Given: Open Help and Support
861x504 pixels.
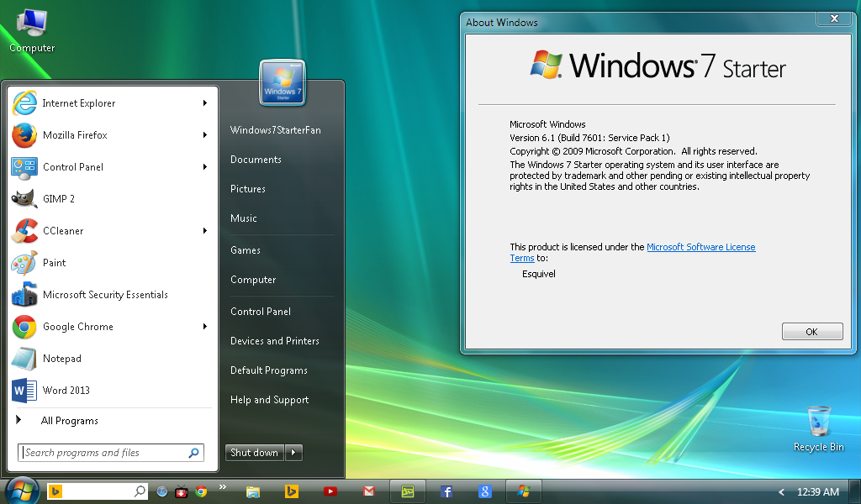Looking at the screenshot, I should click(x=269, y=400).
